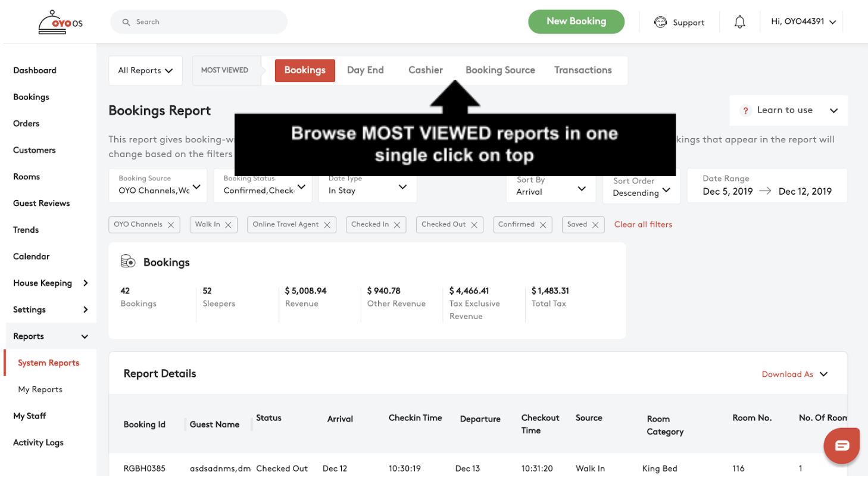Open My Reports in the sidebar
This screenshot has height=481, width=868.
40,389
